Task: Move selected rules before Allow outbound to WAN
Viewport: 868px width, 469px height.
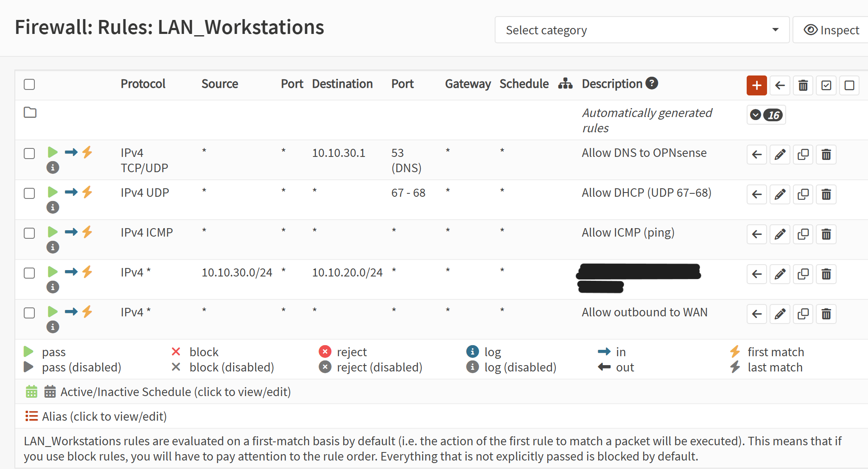Action: tap(757, 314)
